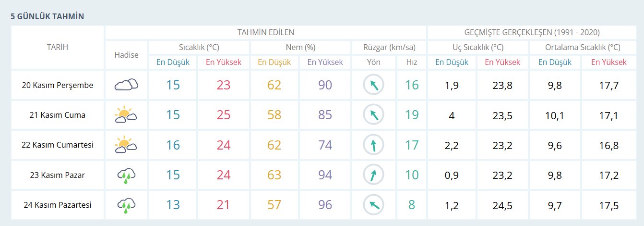
Task: Click the cloudy weather icon for 20 Kasım Perşembe
Action: pos(126,85)
